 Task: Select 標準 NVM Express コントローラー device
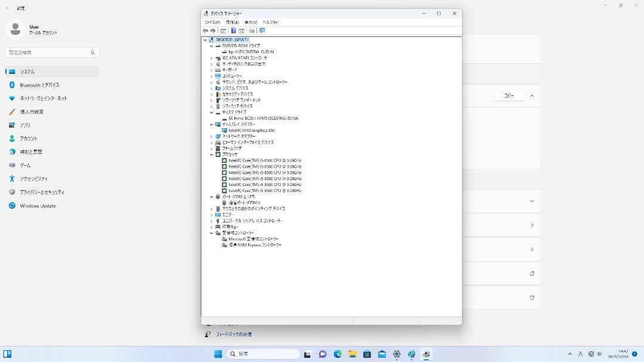(x=255, y=244)
